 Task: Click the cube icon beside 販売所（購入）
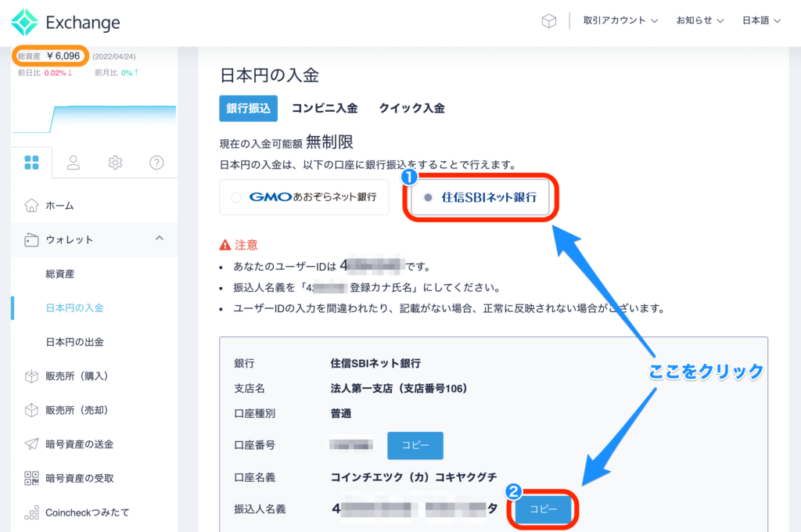click(31, 376)
